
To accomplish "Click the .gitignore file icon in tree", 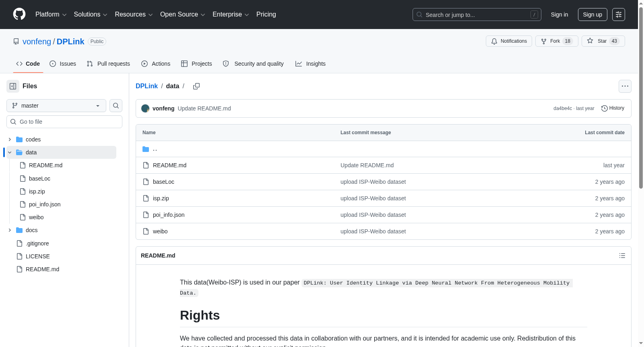I will click(19, 243).
